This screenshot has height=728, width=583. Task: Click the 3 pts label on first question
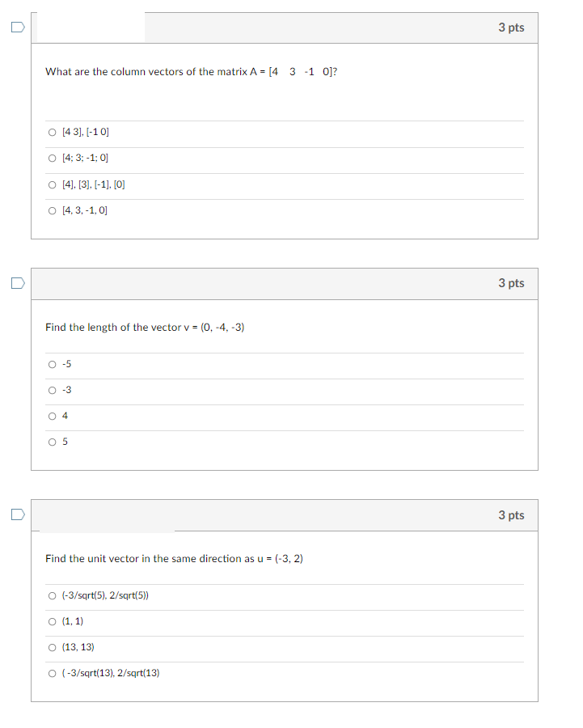click(x=510, y=27)
